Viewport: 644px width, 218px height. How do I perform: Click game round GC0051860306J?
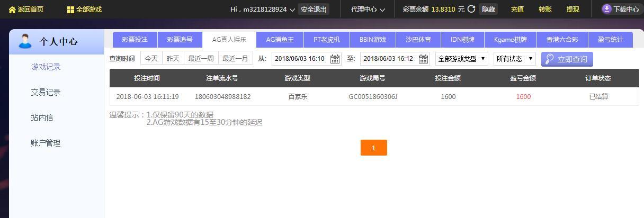click(x=373, y=97)
